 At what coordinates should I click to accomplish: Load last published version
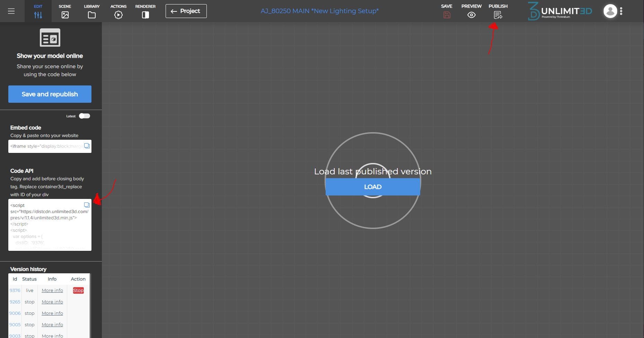(x=373, y=187)
